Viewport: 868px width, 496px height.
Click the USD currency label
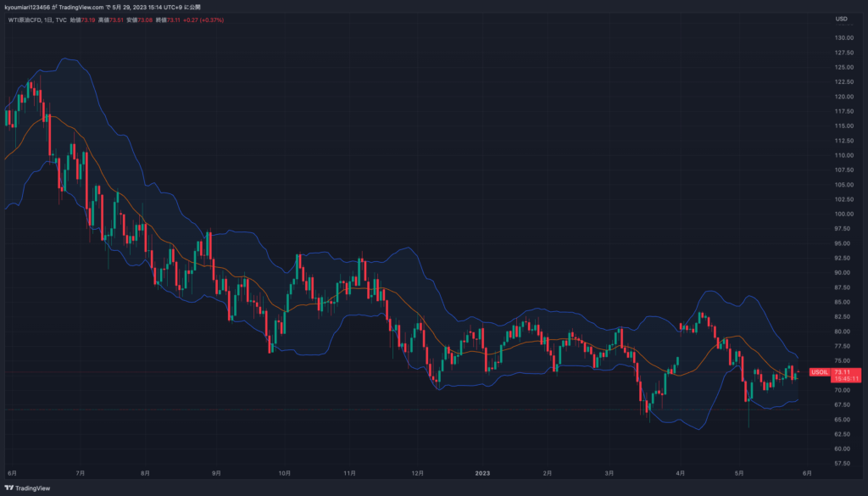coord(842,19)
